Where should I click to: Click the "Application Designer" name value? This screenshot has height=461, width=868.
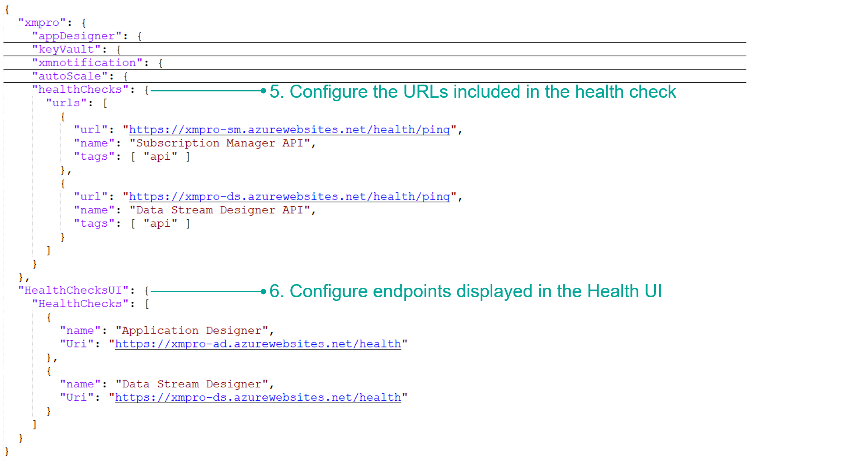click(192, 331)
